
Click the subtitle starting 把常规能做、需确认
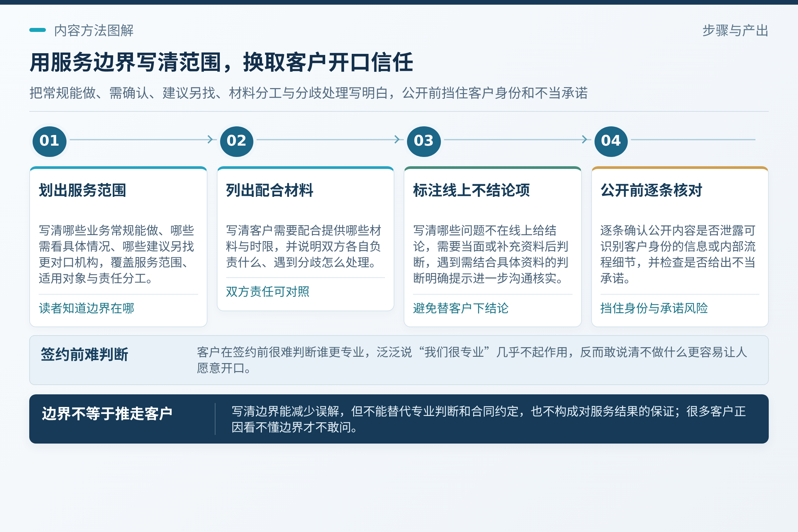pos(309,93)
